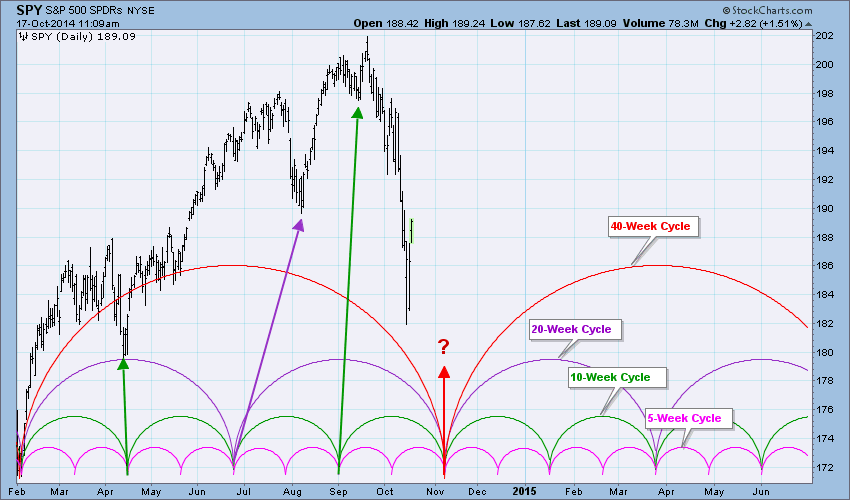Click the SPY ticker symbol title
The height and width of the screenshot is (500, 850).
point(29,9)
